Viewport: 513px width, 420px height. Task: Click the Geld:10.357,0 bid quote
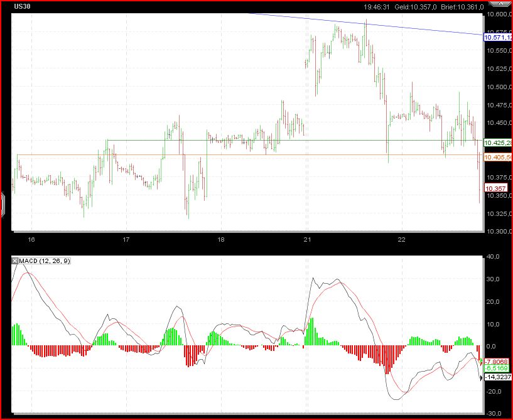(416, 7)
